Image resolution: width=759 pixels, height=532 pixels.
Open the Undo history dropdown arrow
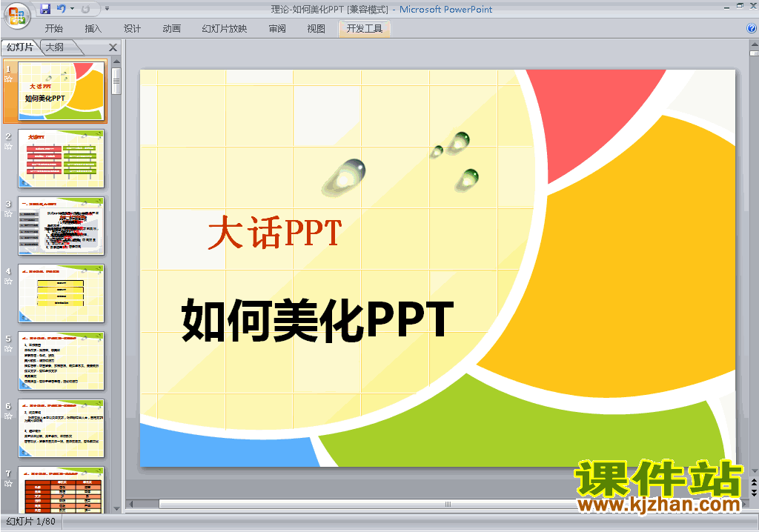pyautogui.click(x=72, y=9)
